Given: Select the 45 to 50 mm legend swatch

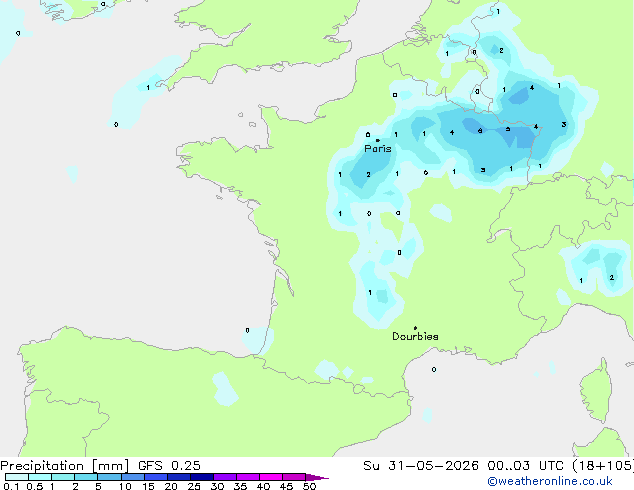Looking at the screenshot, I should [x=294, y=477].
